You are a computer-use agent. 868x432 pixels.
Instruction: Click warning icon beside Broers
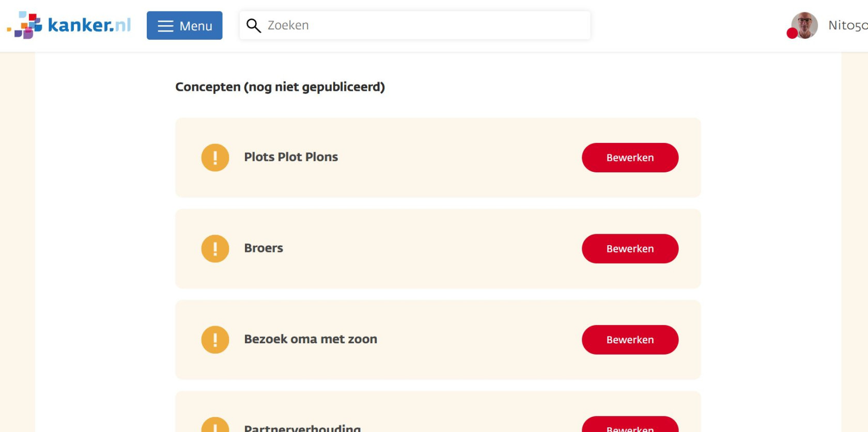click(x=215, y=249)
